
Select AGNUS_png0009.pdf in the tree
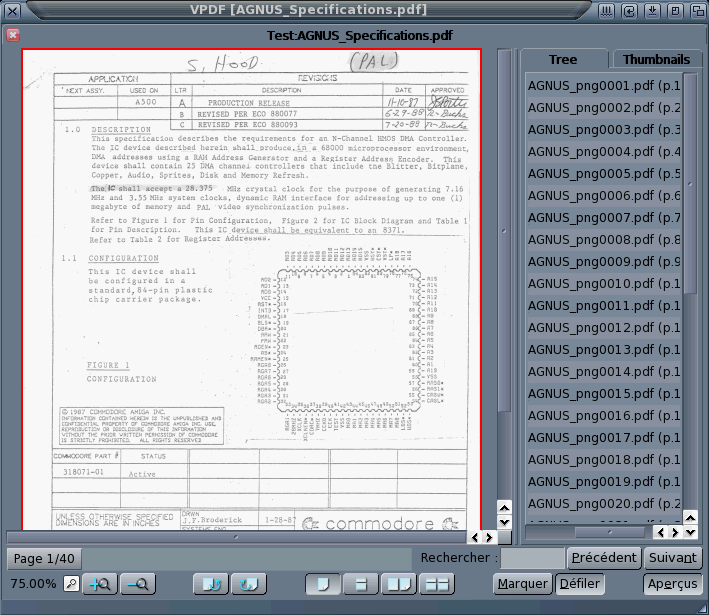pyautogui.click(x=604, y=261)
